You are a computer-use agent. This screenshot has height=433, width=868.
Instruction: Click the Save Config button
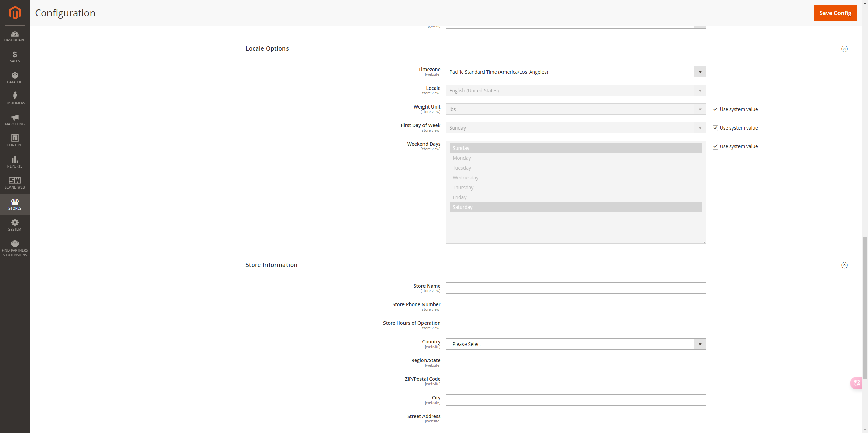(835, 13)
